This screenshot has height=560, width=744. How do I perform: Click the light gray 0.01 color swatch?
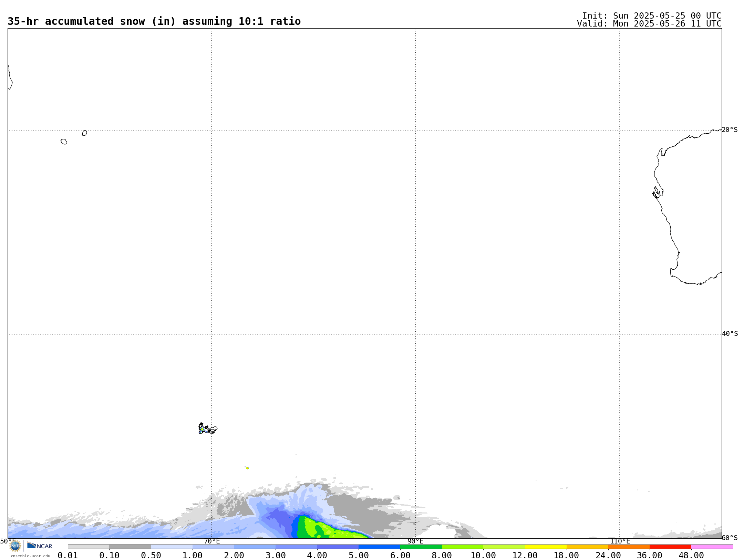coord(89,547)
